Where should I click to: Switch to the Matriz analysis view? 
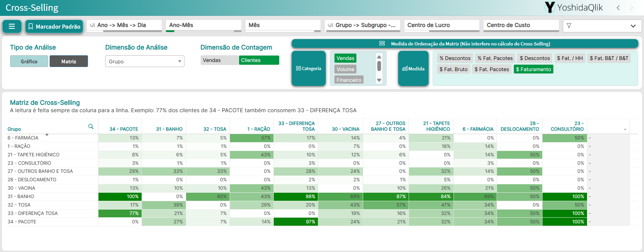click(x=69, y=61)
